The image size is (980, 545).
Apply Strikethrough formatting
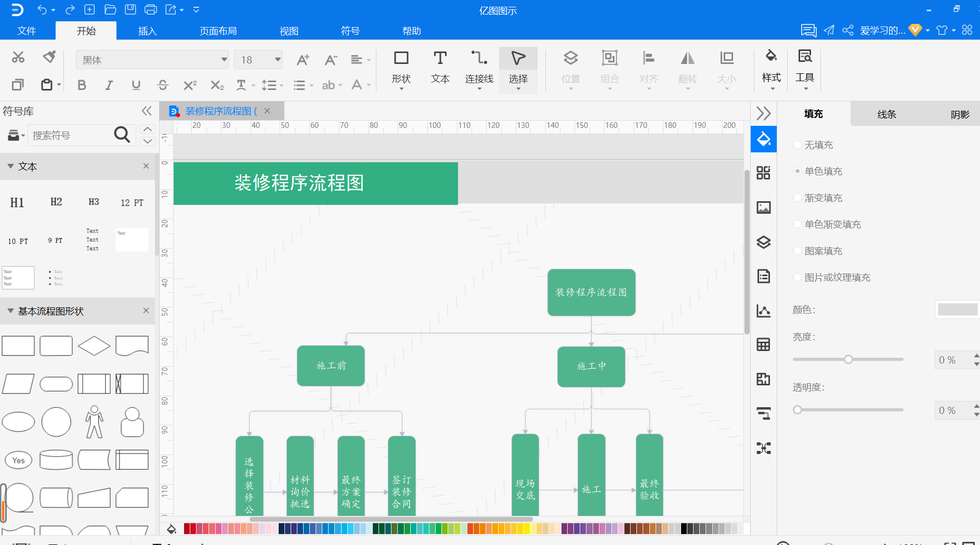click(x=163, y=85)
